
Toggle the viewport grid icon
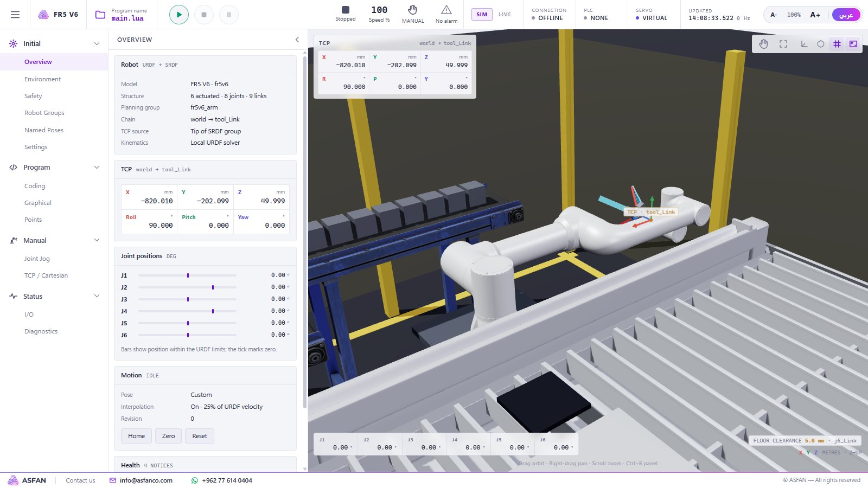[837, 44]
